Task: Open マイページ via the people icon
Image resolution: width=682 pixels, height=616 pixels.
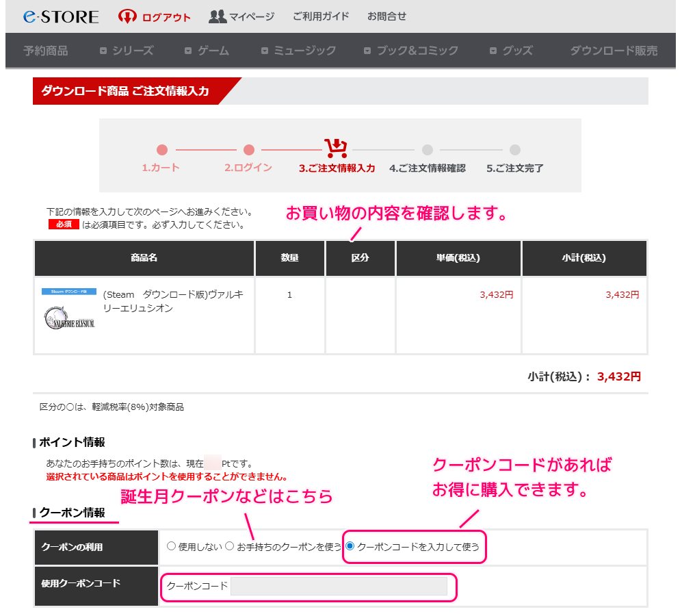Action: coord(218,15)
